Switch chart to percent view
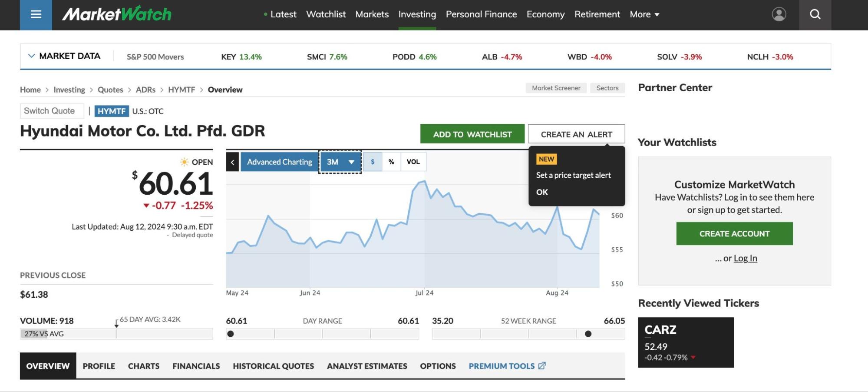 pyautogui.click(x=391, y=162)
